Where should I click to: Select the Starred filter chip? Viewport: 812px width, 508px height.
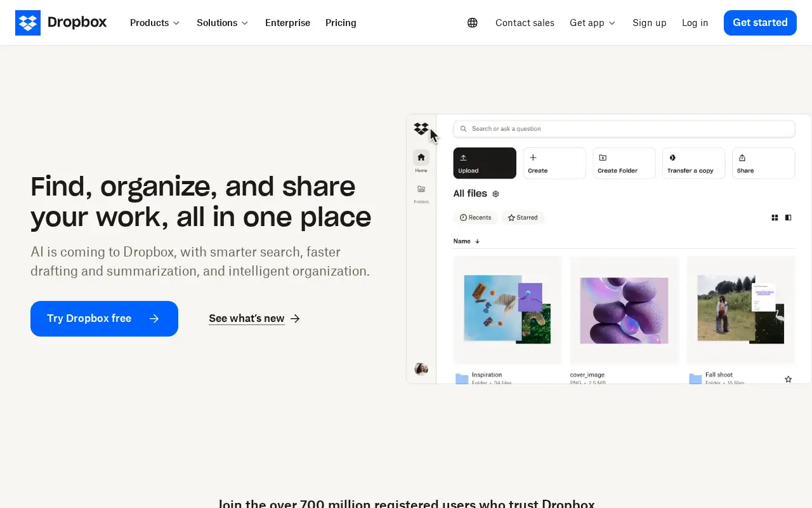tap(523, 218)
